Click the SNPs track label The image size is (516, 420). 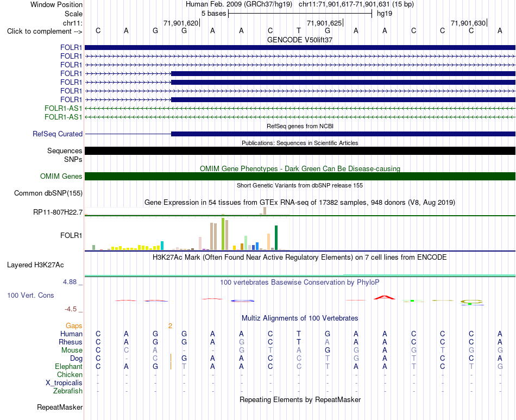[73, 159]
